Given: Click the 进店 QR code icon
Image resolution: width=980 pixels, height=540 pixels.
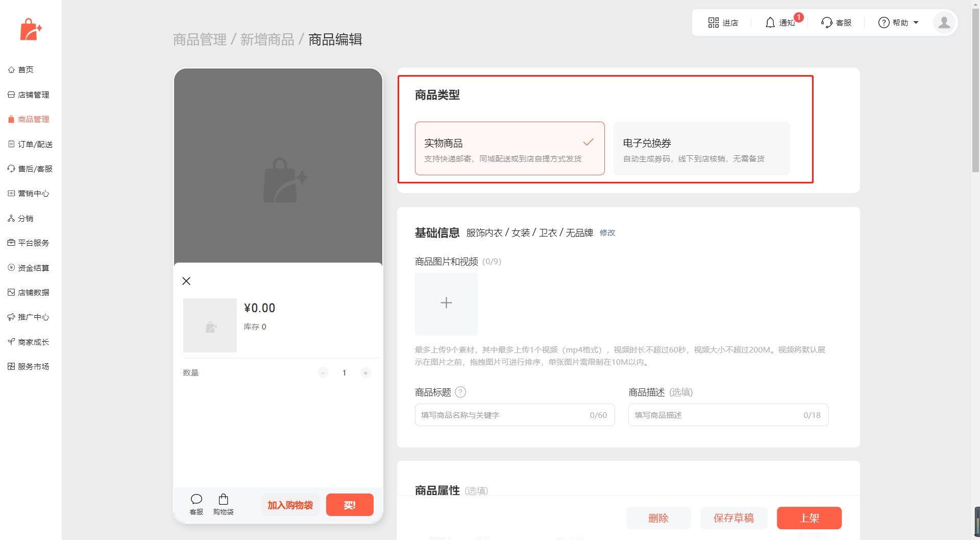Looking at the screenshot, I should (x=713, y=22).
